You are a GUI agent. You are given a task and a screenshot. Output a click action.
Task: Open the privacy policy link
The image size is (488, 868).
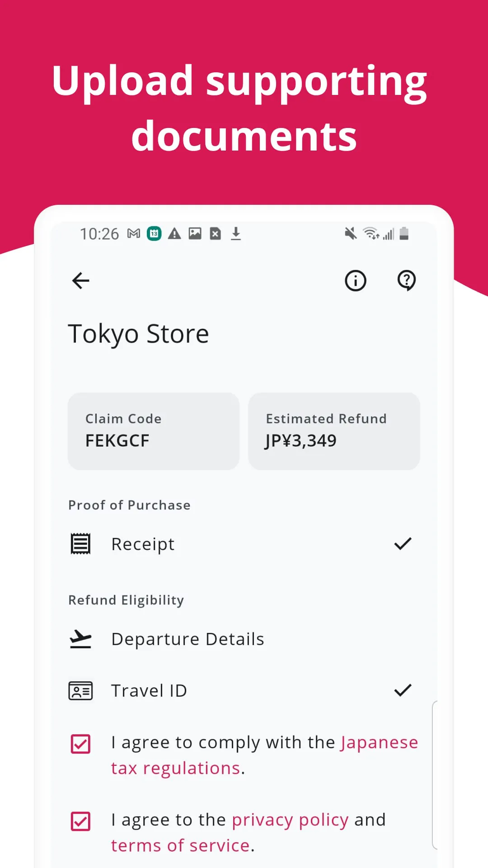click(x=290, y=820)
